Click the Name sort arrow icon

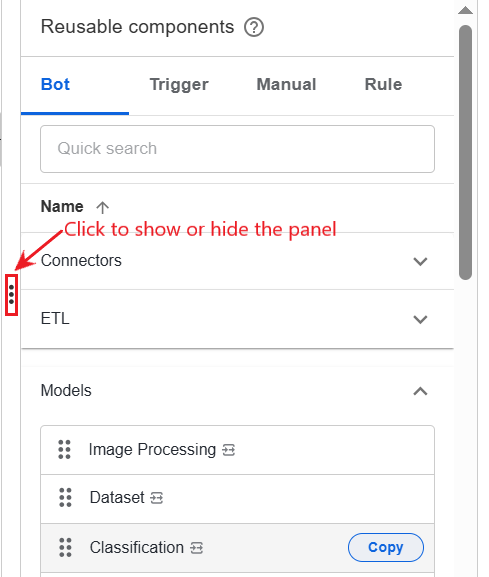[x=102, y=207]
